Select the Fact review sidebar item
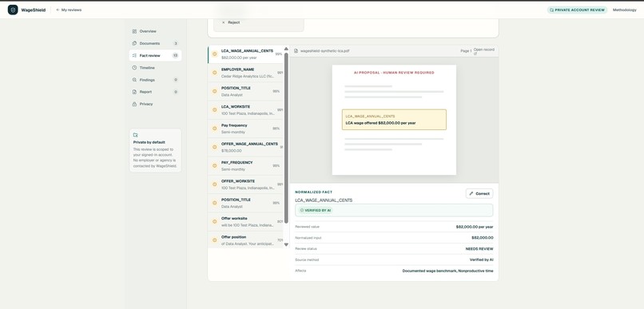The image size is (644, 309). click(155, 55)
